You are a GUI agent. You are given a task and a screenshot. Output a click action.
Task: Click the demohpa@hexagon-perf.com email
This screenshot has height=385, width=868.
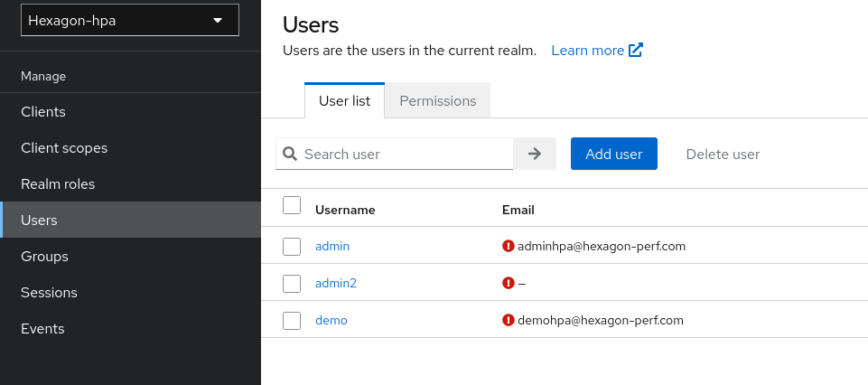600,320
